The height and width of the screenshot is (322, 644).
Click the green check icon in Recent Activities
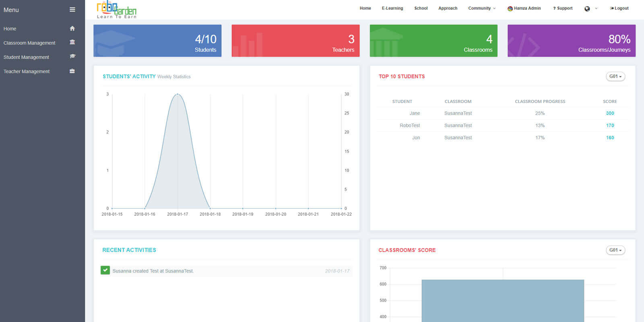[105, 270]
